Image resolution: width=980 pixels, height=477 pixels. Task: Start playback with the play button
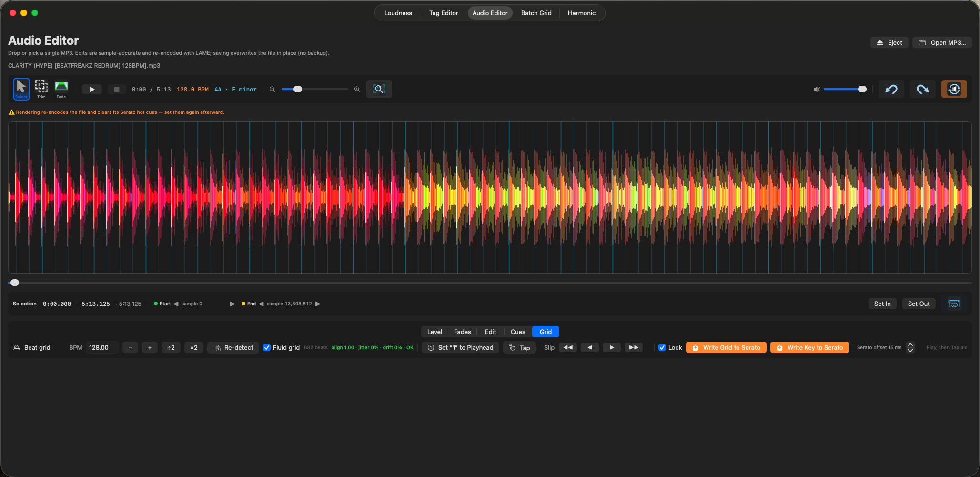92,89
